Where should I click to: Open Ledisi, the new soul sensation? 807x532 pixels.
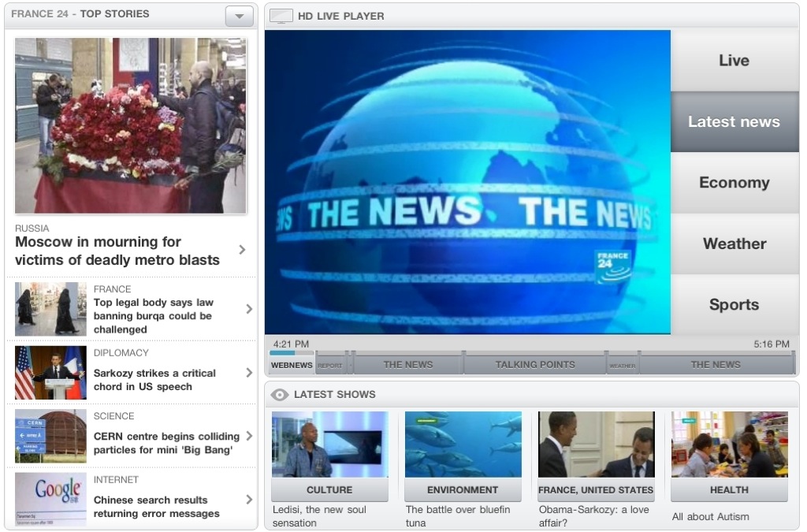point(320,516)
